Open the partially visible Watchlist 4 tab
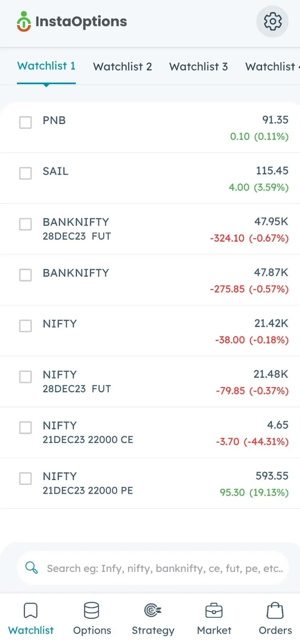Image resolution: width=300 pixels, height=644 pixels. tap(273, 66)
